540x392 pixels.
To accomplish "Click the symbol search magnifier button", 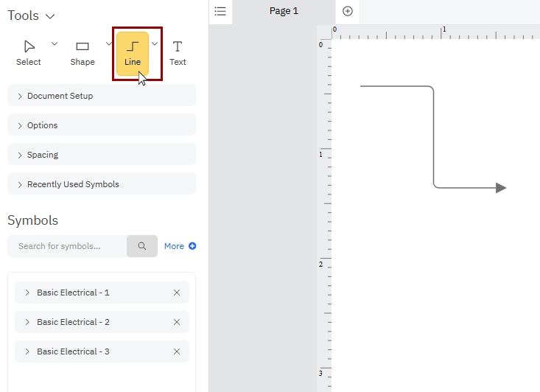I will coord(142,246).
